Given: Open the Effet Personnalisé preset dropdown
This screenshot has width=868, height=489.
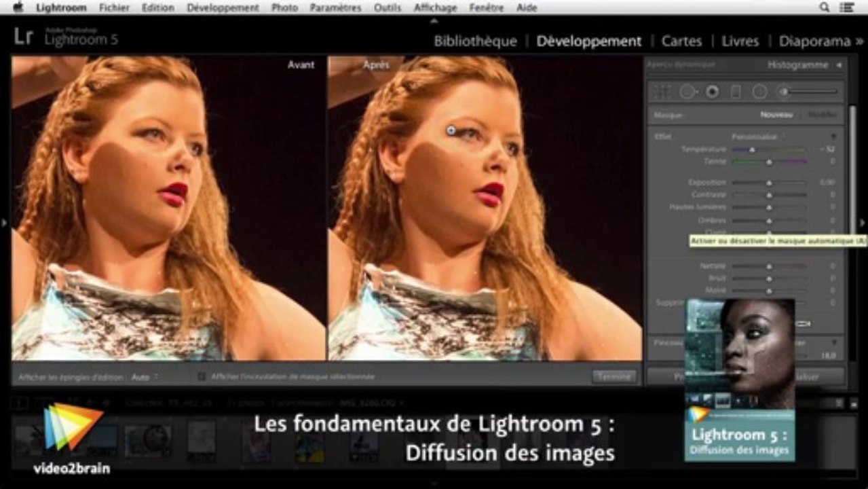Looking at the screenshot, I should (757, 137).
